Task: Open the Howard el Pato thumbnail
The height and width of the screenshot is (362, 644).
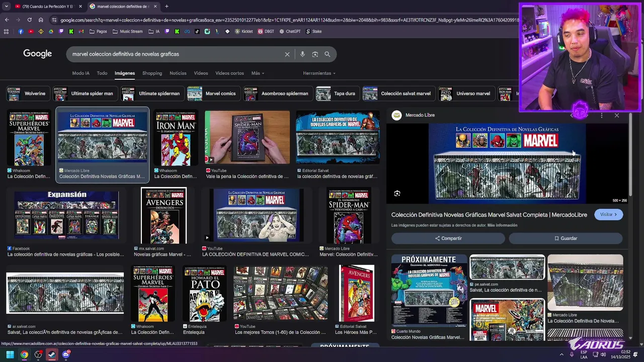Action: [x=204, y=294]
